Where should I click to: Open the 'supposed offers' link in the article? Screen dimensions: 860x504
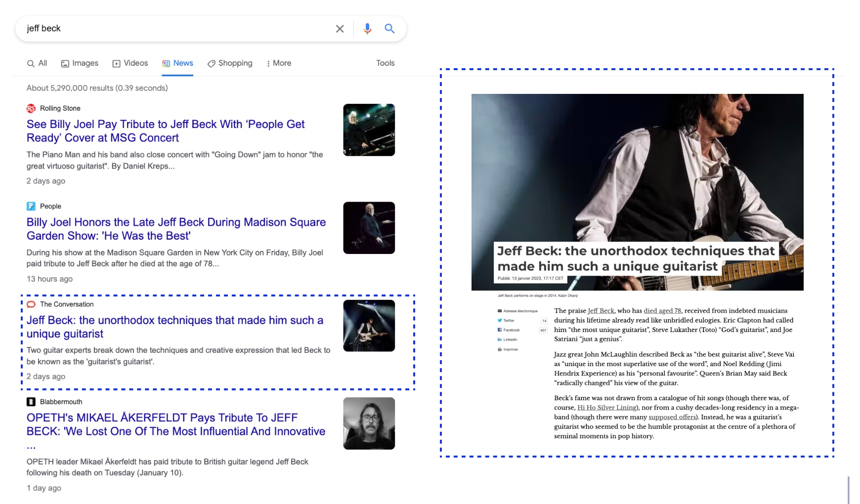tap(672, 417)
